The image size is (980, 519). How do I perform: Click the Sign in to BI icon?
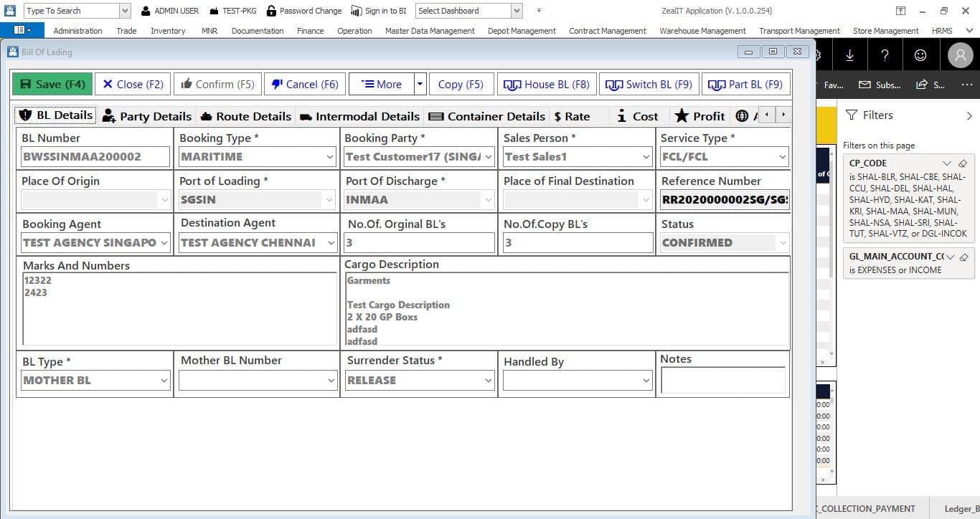click(357, 11)
